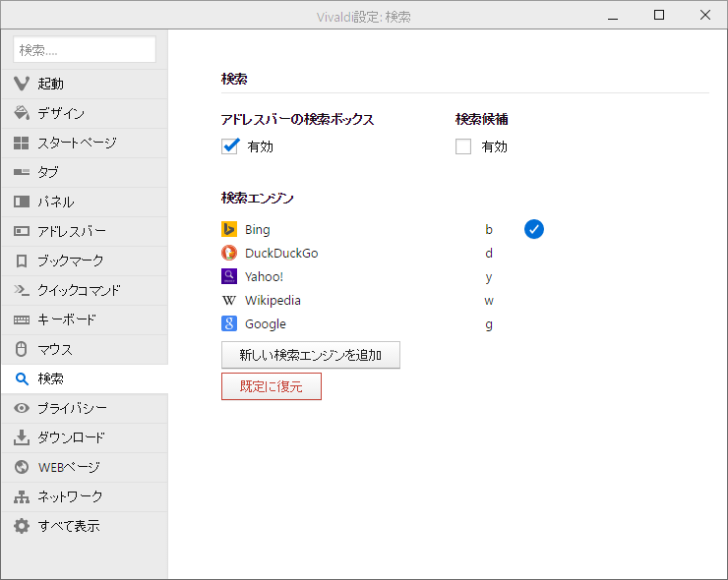Maximize the Vivaldi settings window
The height and width of the screenshot is (580, 728).
659,15
